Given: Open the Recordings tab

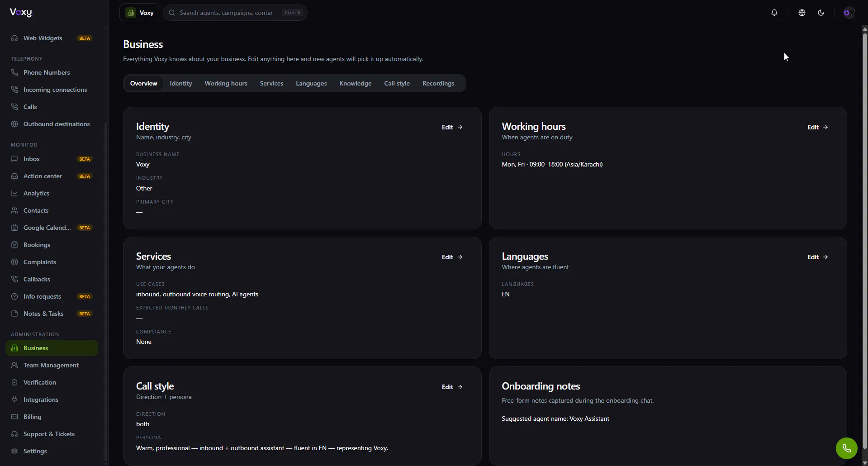Looking at the screenshot, I should coord(438,83).
